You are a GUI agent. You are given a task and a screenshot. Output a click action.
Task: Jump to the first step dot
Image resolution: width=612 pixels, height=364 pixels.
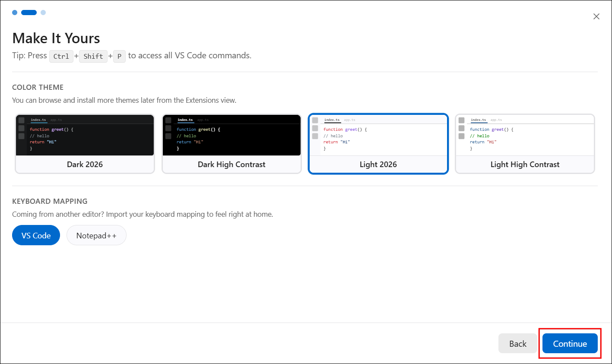(x=15, y=13)
